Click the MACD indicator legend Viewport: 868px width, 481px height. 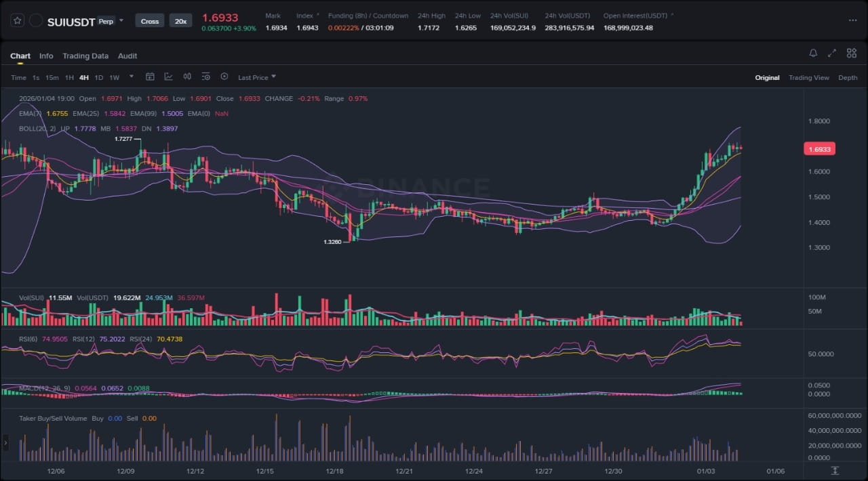tap(46, 388)
